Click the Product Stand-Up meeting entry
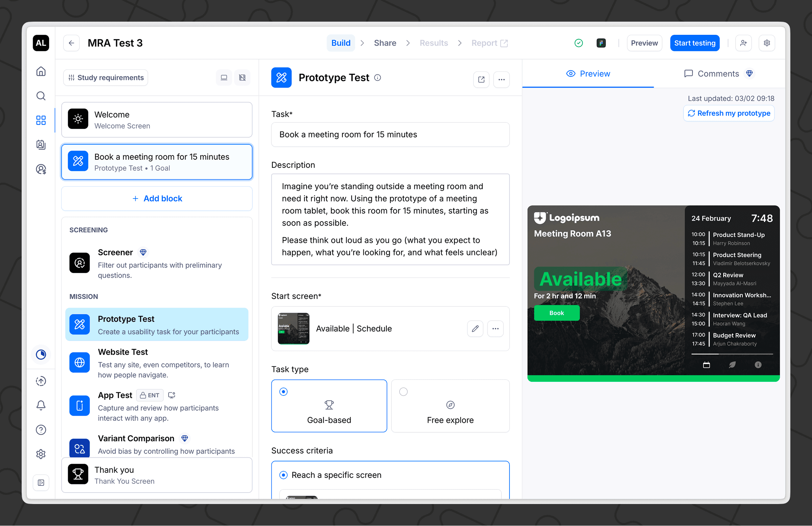The height and width of the screenshot is (526, 812). click(732, 239)
